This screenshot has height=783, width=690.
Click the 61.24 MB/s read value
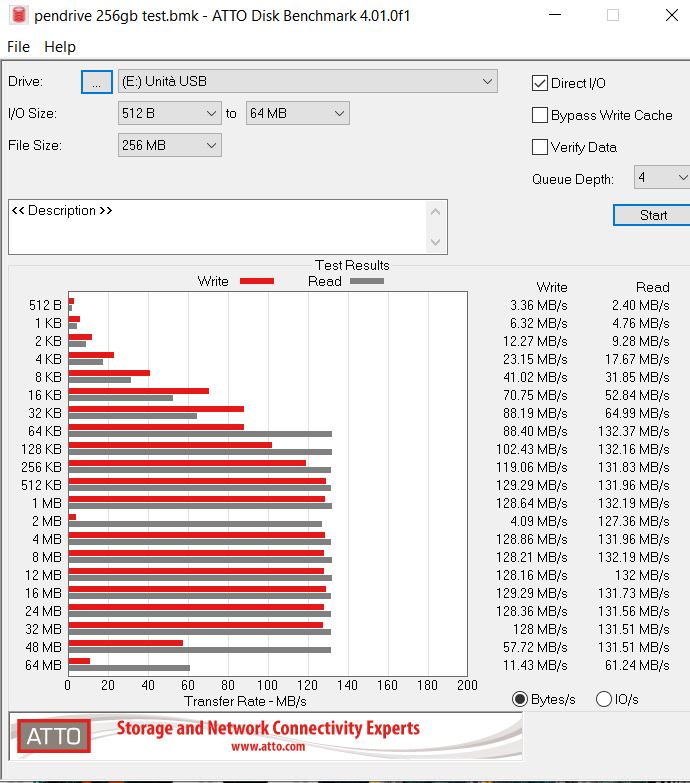pos(637,665)
